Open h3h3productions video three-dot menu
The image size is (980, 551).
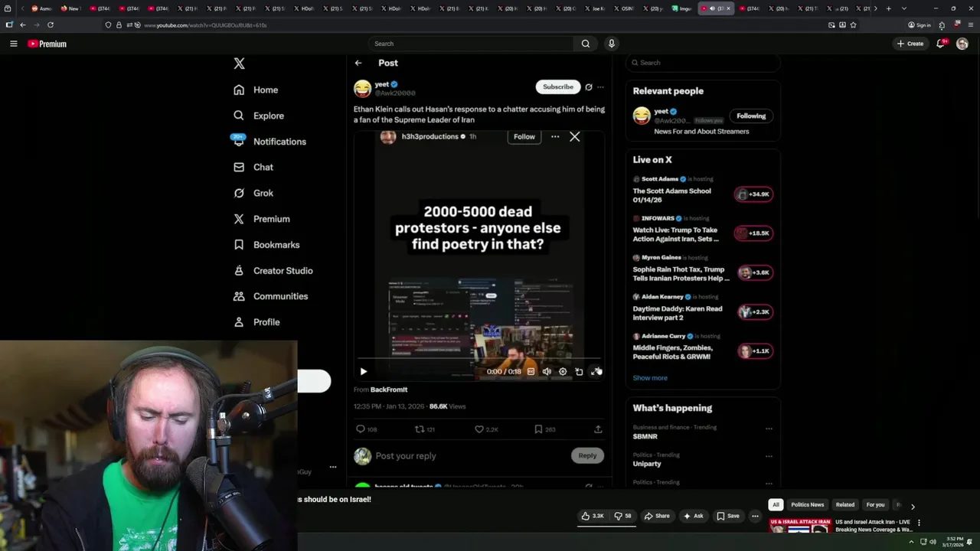click(x=555, y=136)
